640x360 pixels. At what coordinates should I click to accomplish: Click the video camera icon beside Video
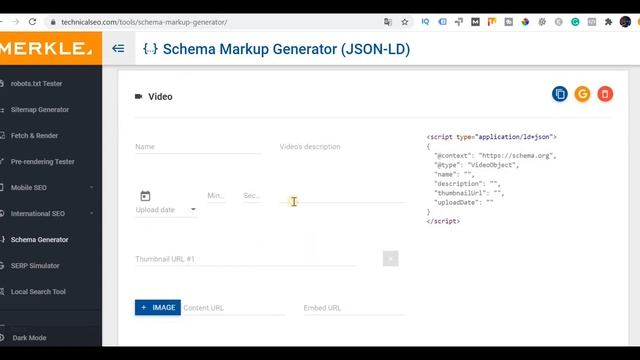coord(139,96)
